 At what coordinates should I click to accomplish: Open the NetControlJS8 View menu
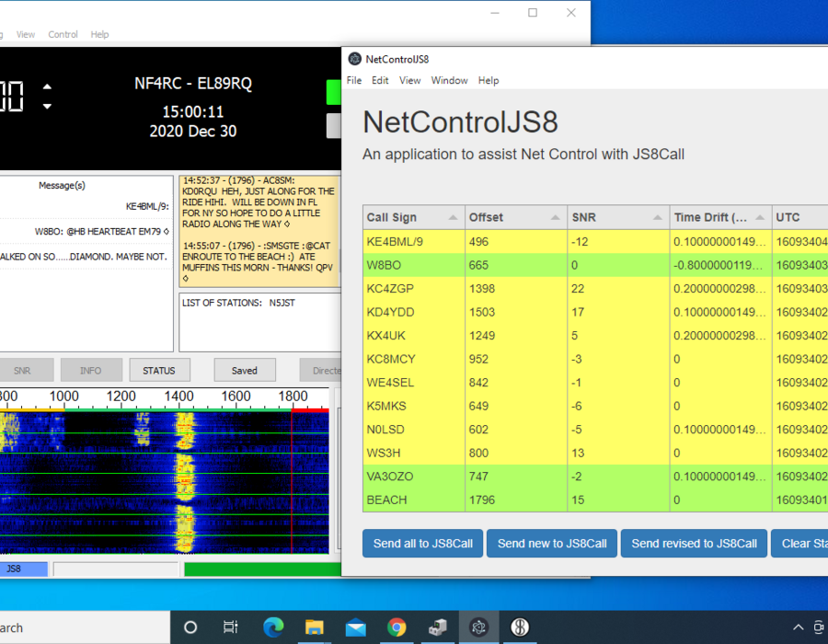coord(409,80)
